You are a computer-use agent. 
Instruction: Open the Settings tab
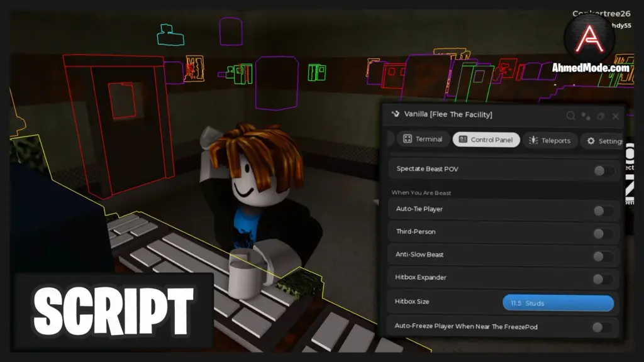[x=603, y=141]
